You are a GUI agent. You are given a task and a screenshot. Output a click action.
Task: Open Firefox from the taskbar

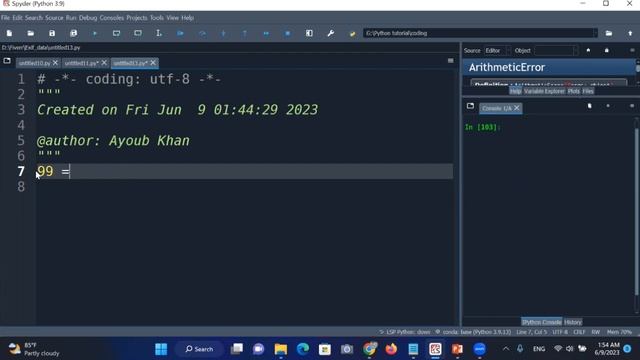point(391,349)
